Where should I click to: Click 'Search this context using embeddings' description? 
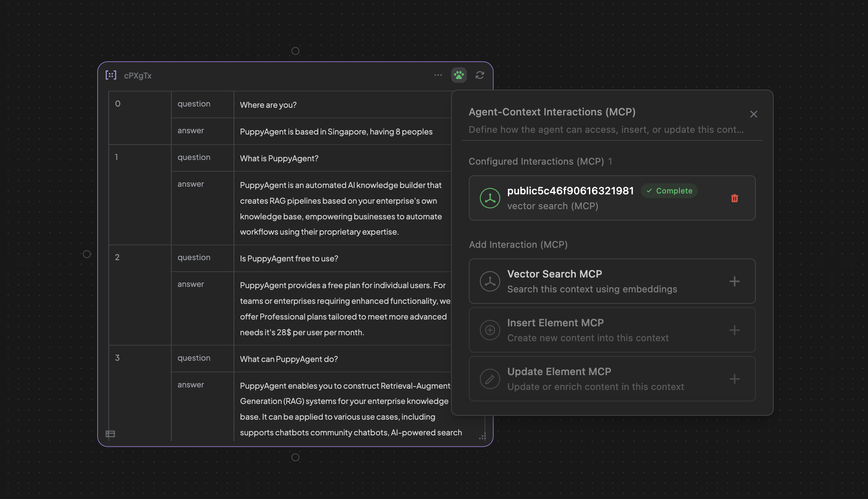592,289
